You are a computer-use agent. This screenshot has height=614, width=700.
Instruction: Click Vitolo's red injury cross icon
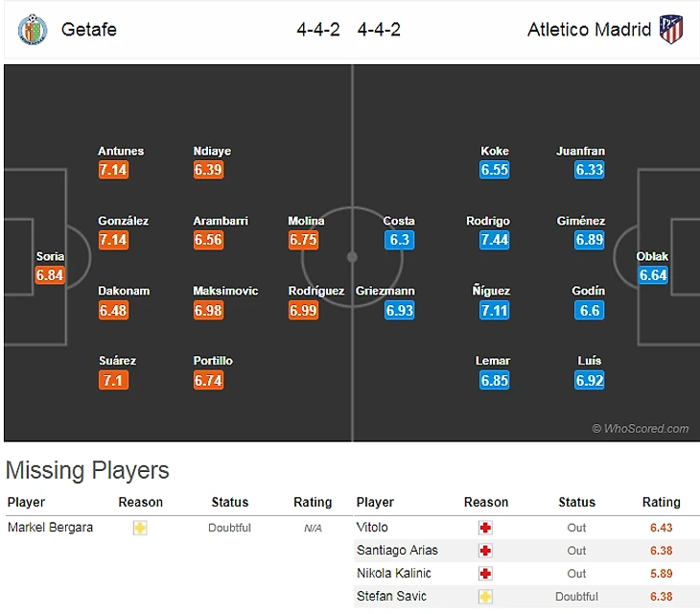[x=485, y=528]
